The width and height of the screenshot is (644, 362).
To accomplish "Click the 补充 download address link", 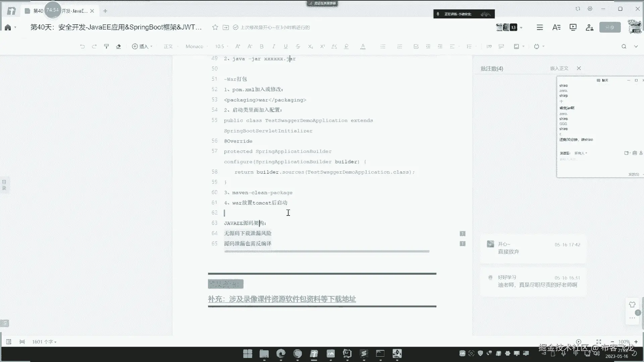I will point(282,299).
